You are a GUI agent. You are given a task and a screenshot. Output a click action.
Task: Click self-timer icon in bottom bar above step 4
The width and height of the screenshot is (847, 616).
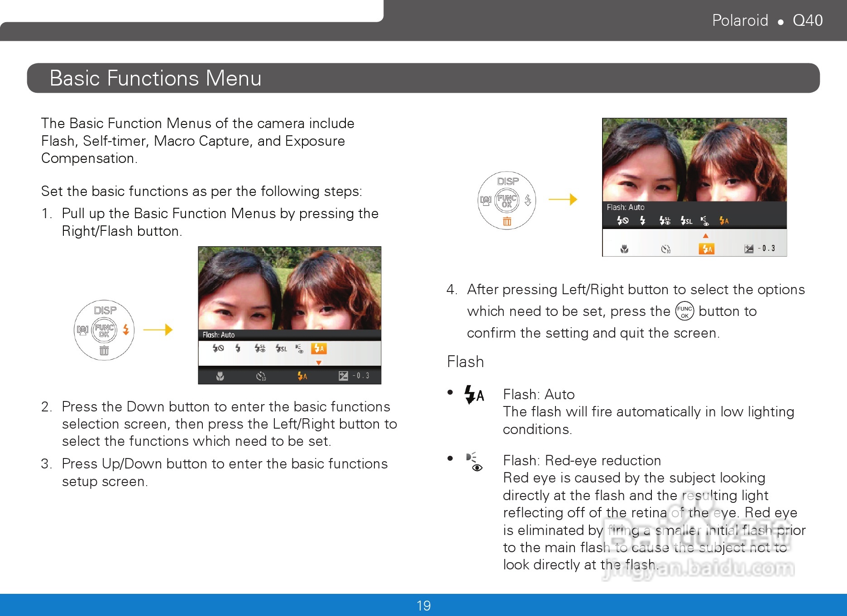click(665, 249)
